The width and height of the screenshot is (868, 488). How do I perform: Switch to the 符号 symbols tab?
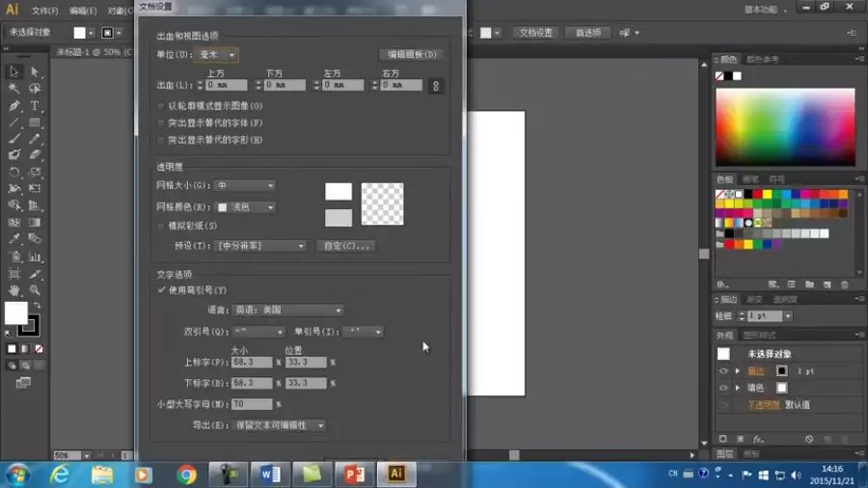click(776, 179)
